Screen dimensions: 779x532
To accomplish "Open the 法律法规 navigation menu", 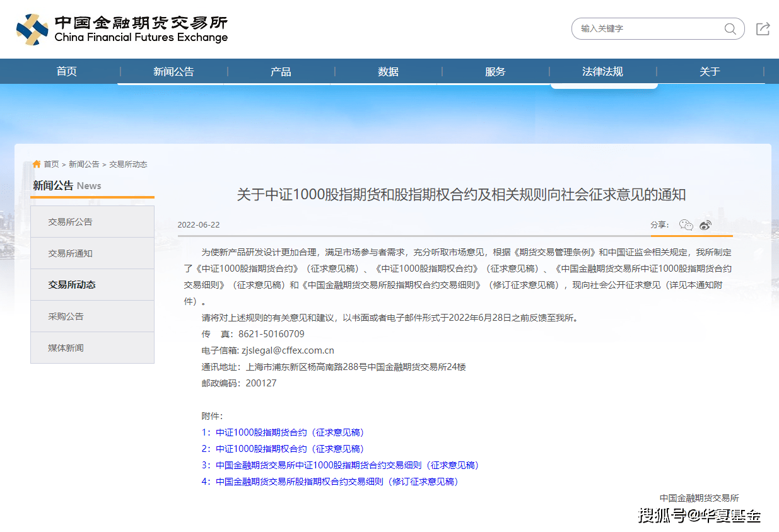I will (603, 71).
